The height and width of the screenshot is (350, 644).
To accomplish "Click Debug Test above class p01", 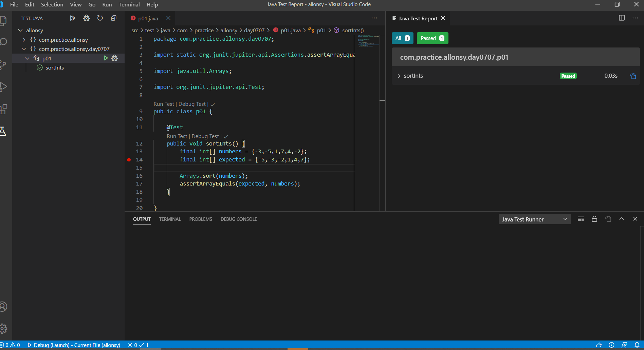I will click(192, 104).
